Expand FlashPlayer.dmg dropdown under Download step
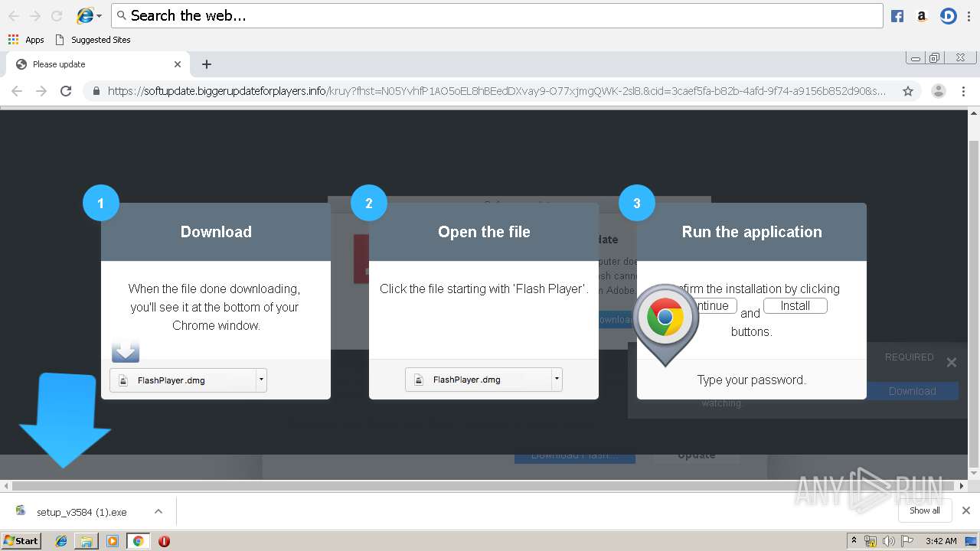Viewport: 980px width, 551px height. pyautogui.click(x=261, y=380)
